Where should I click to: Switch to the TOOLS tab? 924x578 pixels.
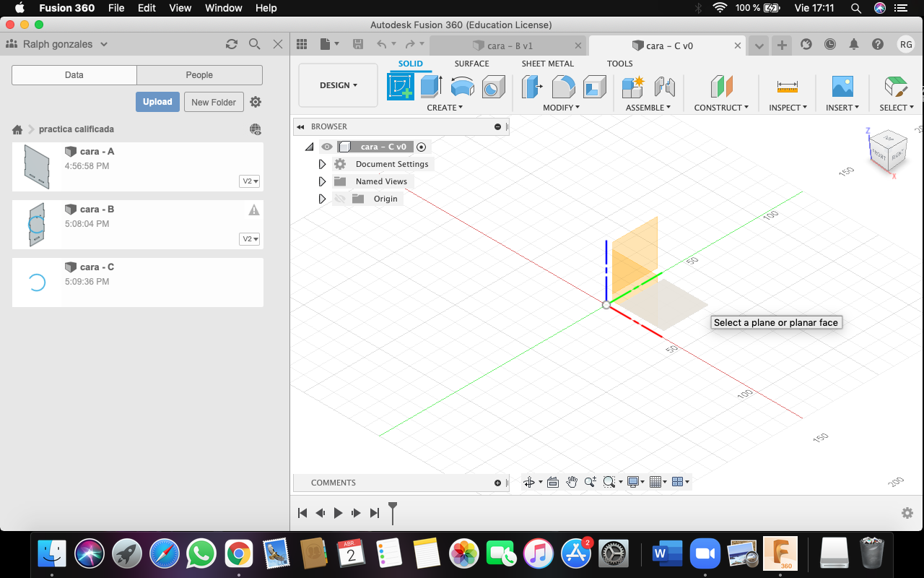(x=619, y=64)
